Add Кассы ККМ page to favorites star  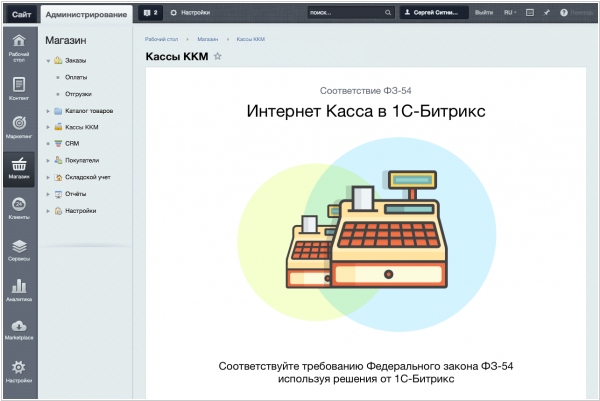point(218,57)
